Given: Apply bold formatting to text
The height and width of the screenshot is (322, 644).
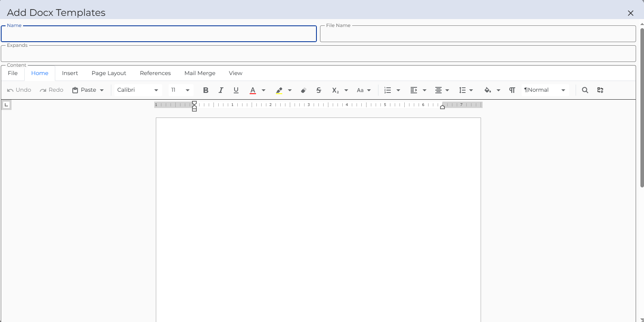Looking at the screenshot, I should pos(206,90).
